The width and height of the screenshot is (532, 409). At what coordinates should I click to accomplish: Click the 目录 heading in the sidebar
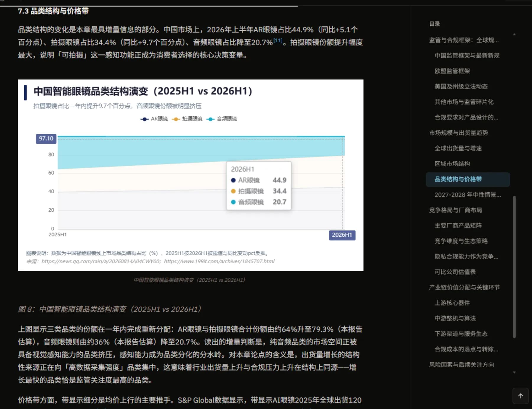(x=434, y=24)
